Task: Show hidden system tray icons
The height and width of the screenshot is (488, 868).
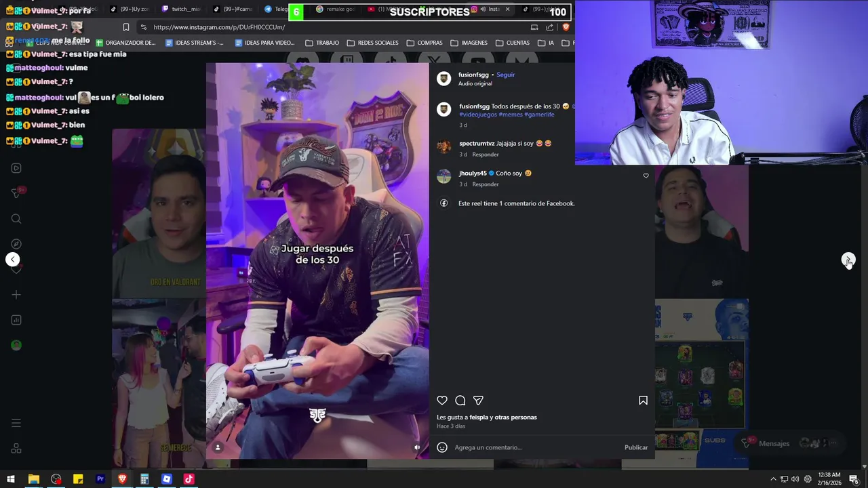Action: tap(773, 479)
